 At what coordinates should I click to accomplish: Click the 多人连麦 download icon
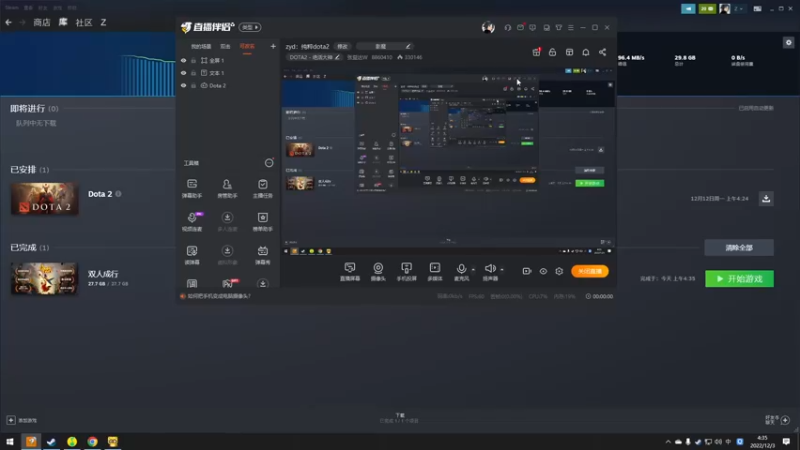227,218
